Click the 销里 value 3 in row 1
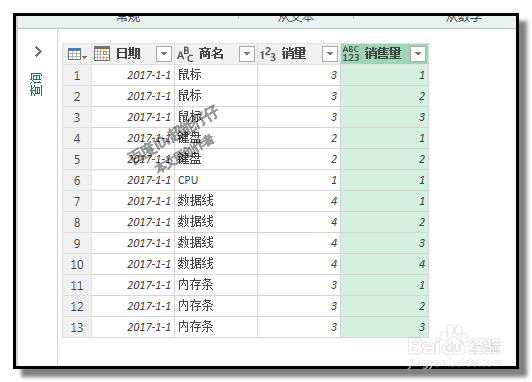 coord(299,75)
